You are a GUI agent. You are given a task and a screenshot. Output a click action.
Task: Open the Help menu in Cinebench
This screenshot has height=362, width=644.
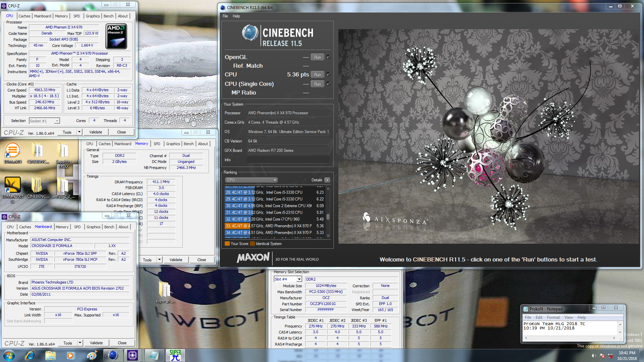tap(236, 16)
